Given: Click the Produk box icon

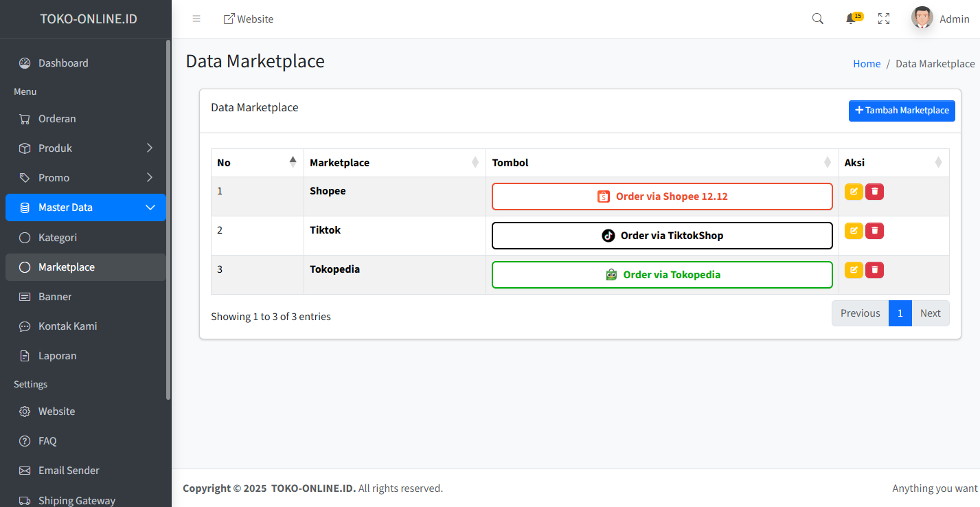Looking at the screenshot, I should [x=25, y=148].
